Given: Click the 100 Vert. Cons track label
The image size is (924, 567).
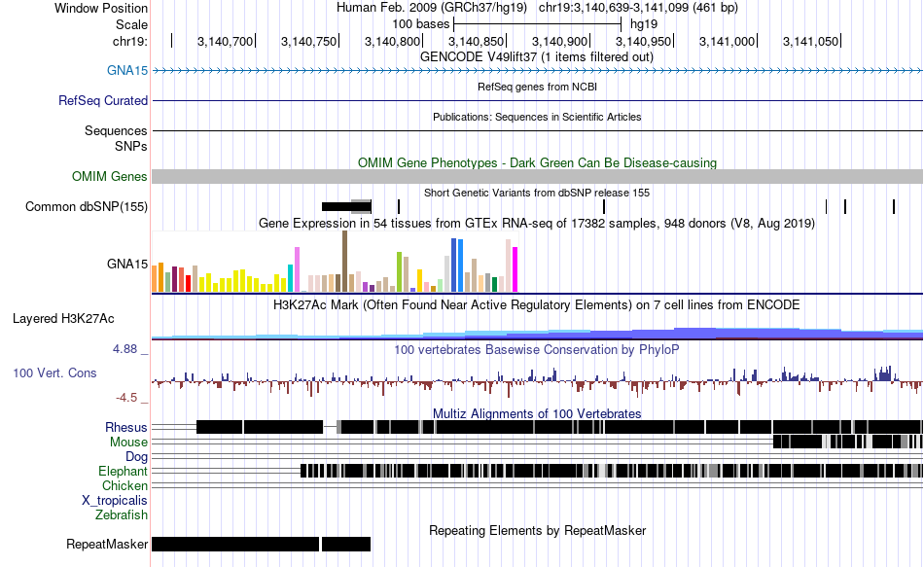Looking at the screenshot, I should tap(54, 373).
